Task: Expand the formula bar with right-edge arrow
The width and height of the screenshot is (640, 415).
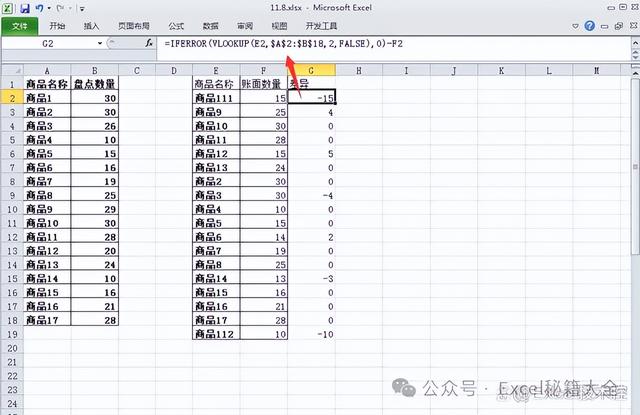Action: click(x=636, y=42)
